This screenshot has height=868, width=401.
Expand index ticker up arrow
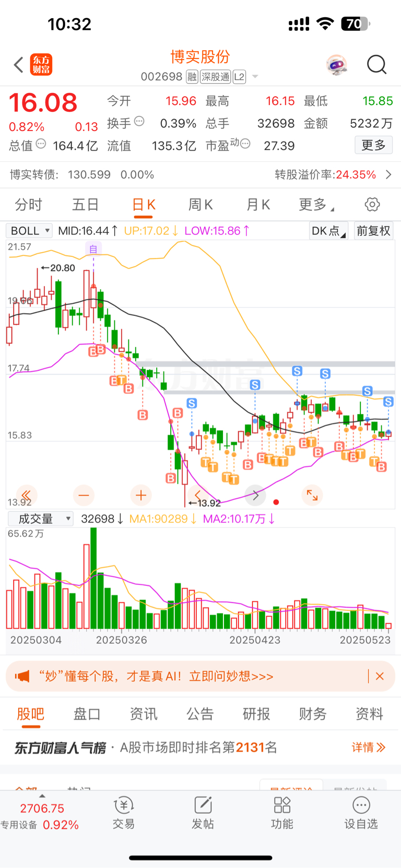pyautogui.click(x=42, y=796)
